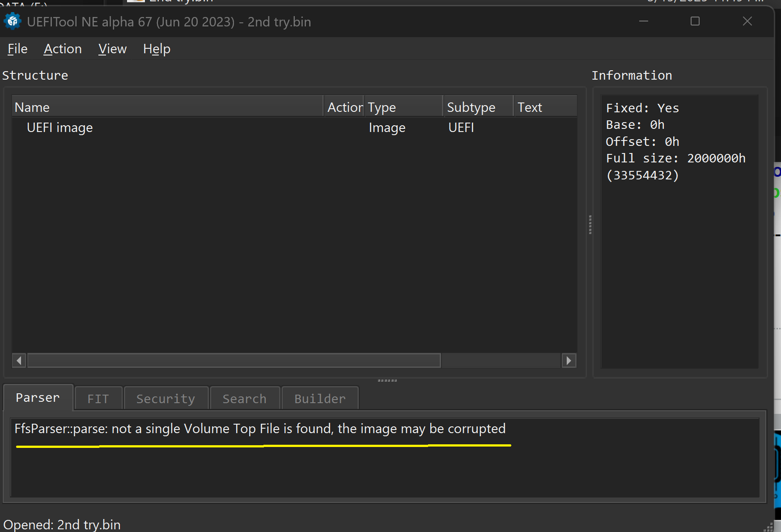The height and width of the screenshot is (532, 781).
Task: Select the Parser tab
Action: coord(38,398)
